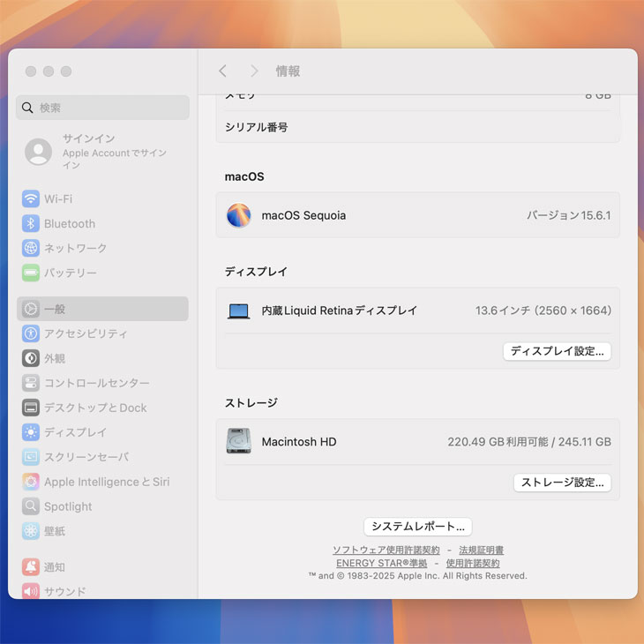
Task: Click the ディスプレイ設定... button
Action: click(557, 351)
